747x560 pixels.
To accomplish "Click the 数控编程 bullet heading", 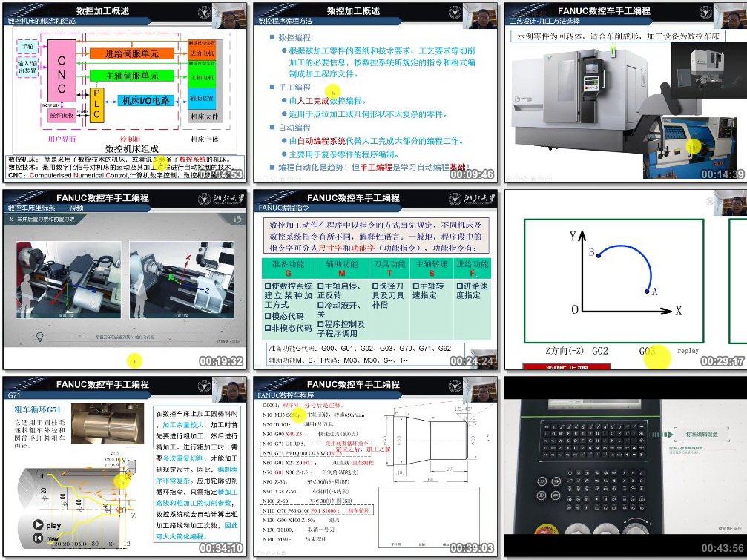I will pyautogui.click(x=294, y=37).
